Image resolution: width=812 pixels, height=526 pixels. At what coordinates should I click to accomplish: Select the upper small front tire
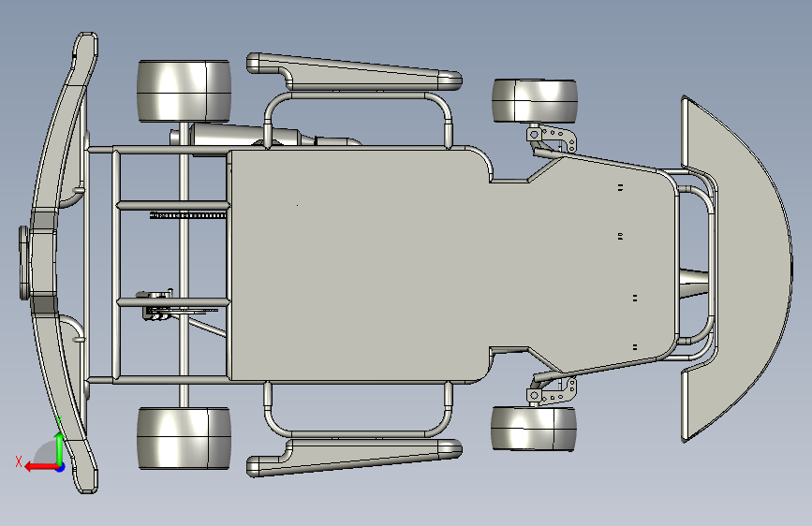534,101
